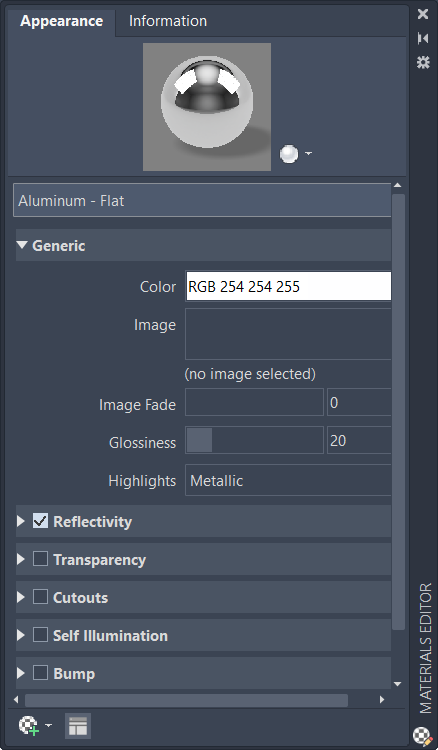
Task: Open the Highlights Metallic dropdown
Action: point(288,480)
